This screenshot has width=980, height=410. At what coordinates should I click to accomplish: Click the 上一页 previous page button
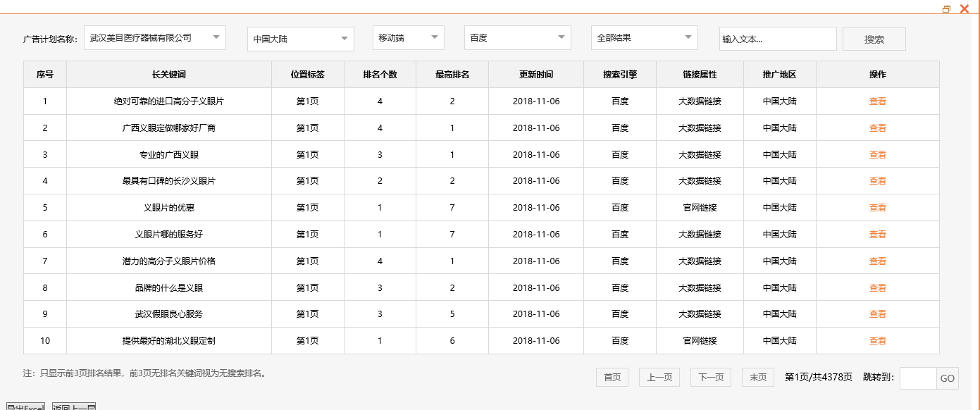(x=659, y=377)
